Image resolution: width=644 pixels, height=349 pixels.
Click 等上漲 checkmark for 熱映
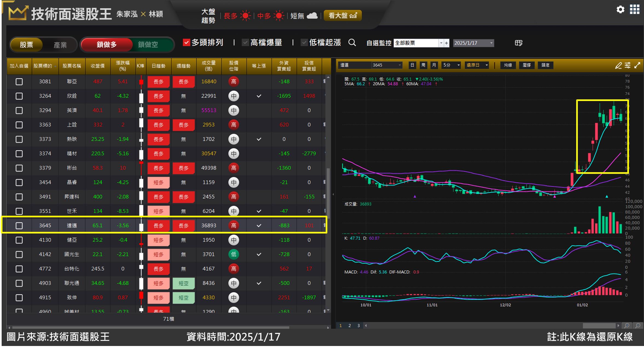click(x=259, y=139)
